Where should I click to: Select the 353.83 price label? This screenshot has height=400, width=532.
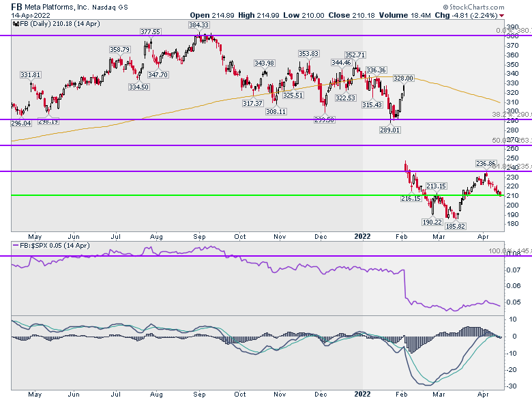pyautogui.click(x=308, y=54)
